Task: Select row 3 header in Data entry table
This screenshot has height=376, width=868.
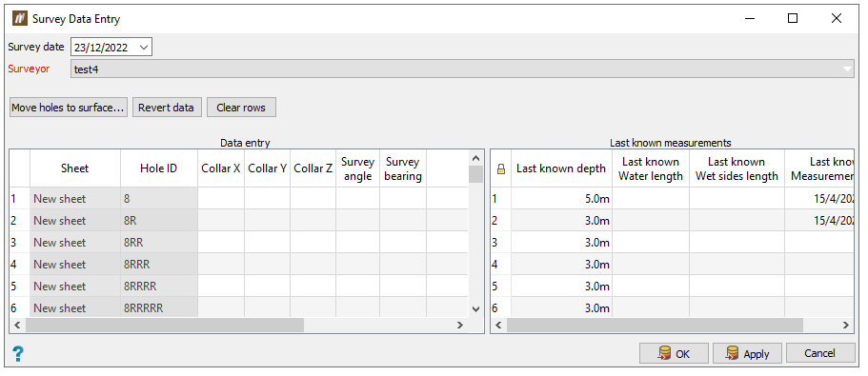Action: (x=19, y=242)
